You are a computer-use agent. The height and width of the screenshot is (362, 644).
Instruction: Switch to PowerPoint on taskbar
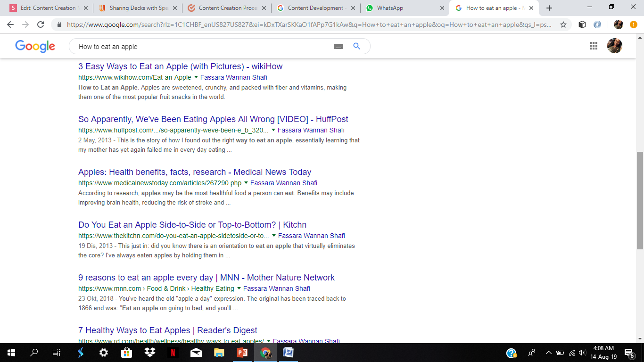pos(242,353)
